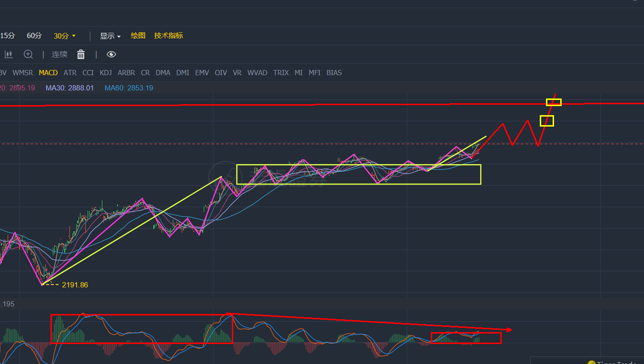Screen dimensions: 644x364
Task: Select the CCI indicator
Action: click(x=88, y=73)
